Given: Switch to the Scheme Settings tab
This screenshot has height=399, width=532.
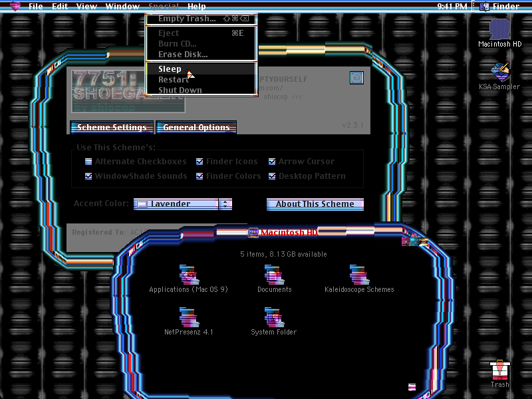Looking at the screenshot, I should [112, 127].
